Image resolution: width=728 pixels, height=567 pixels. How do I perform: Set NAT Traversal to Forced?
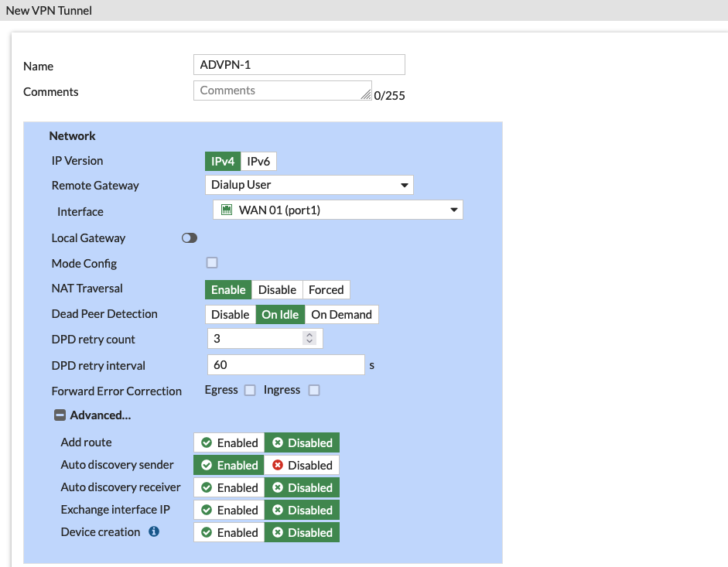click(326, 289)
